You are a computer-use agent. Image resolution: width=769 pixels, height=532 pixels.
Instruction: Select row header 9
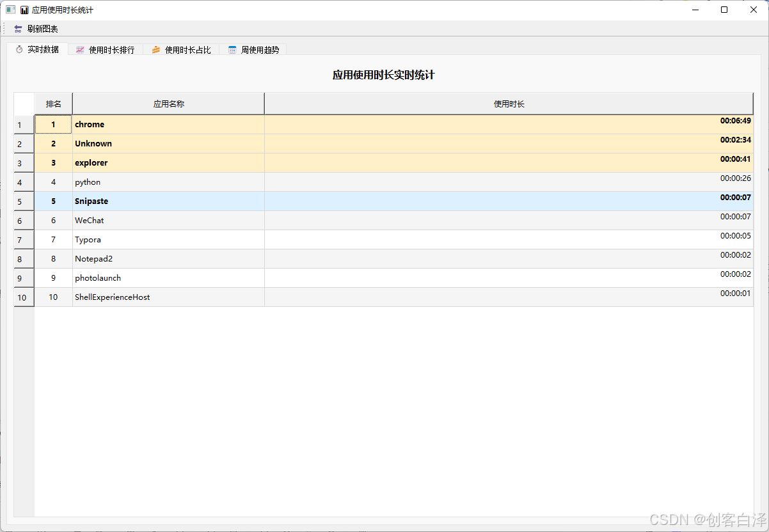pyautogui.click(x=24, y=278)
